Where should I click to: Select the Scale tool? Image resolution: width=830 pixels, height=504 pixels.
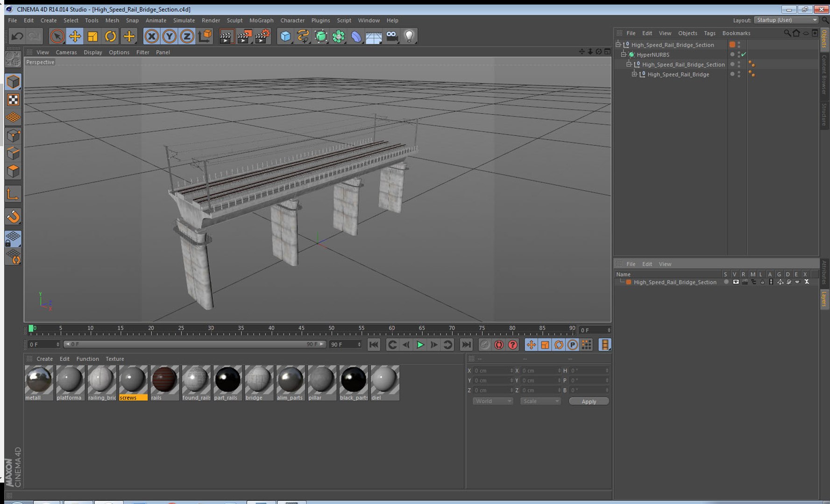[92, 36]
